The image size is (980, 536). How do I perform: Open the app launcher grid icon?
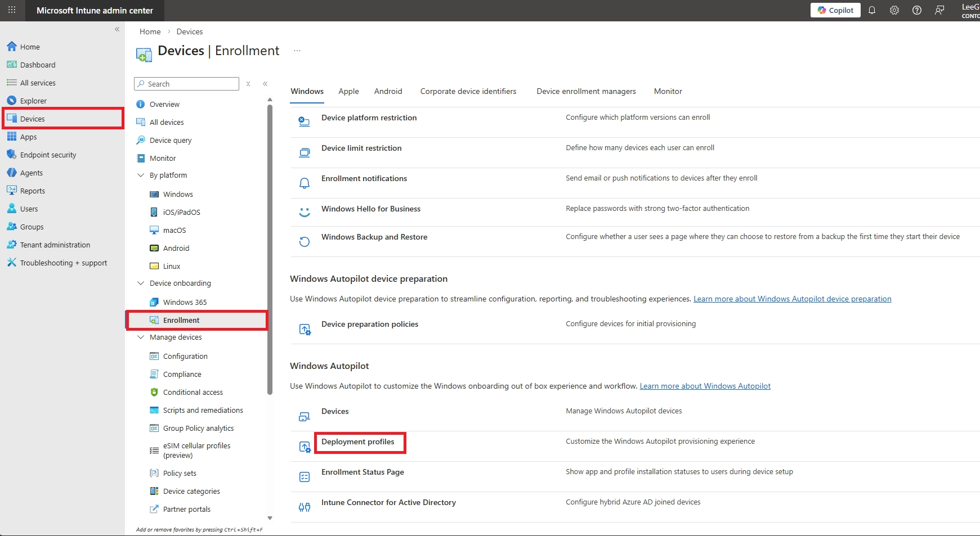(x=11, y=10)
